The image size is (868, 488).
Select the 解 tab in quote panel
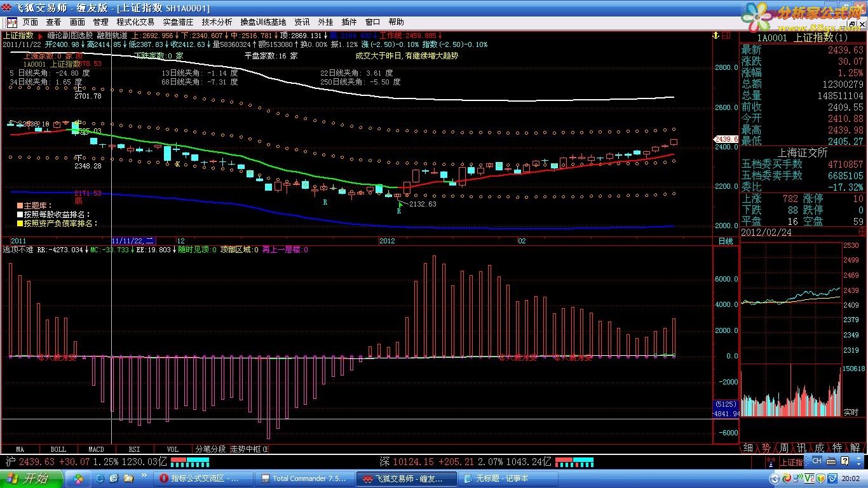pyautogui.click(x=855, y=448)
